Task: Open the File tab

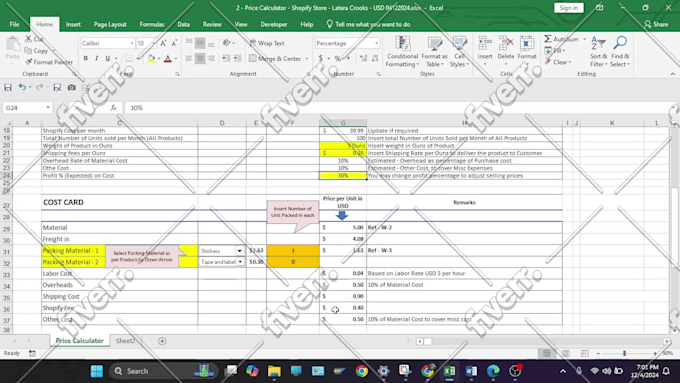Action: coord(14,24)
